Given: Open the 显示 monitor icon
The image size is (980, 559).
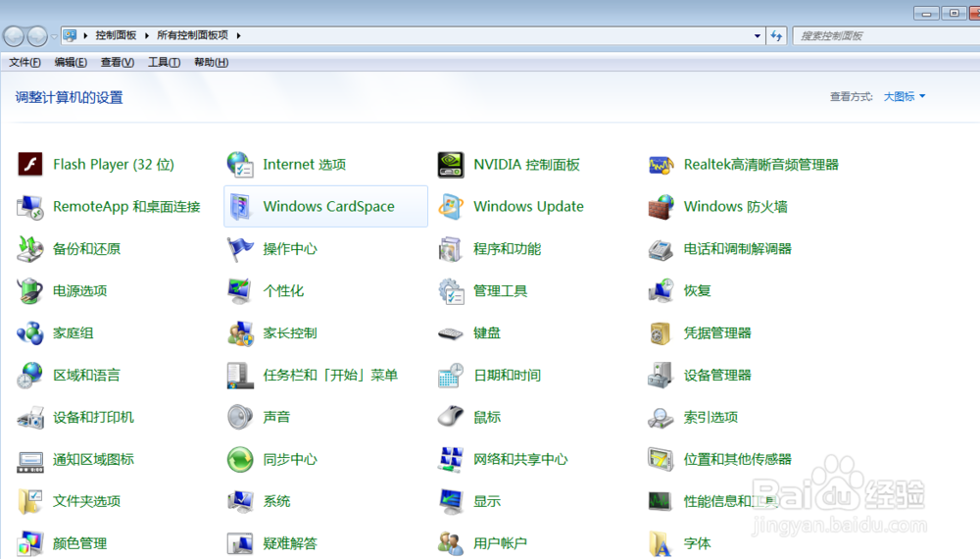Looking at the screenshot, I should tap(451, 501).
